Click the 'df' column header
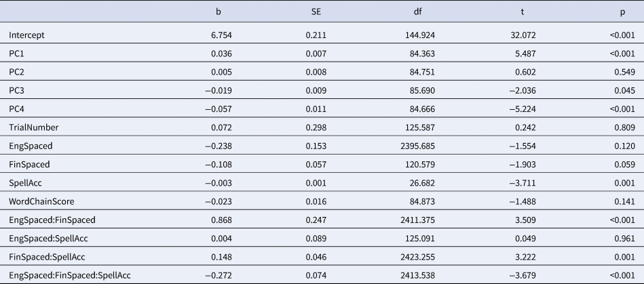This screenshot has height=284, width=644. pos(418,12)
